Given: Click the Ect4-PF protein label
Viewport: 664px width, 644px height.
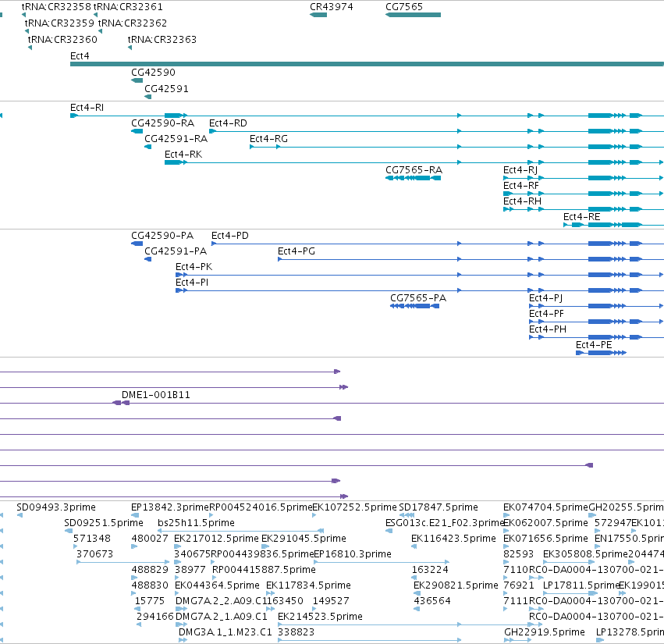Looking at the screenshot, I should pos(546,314).
